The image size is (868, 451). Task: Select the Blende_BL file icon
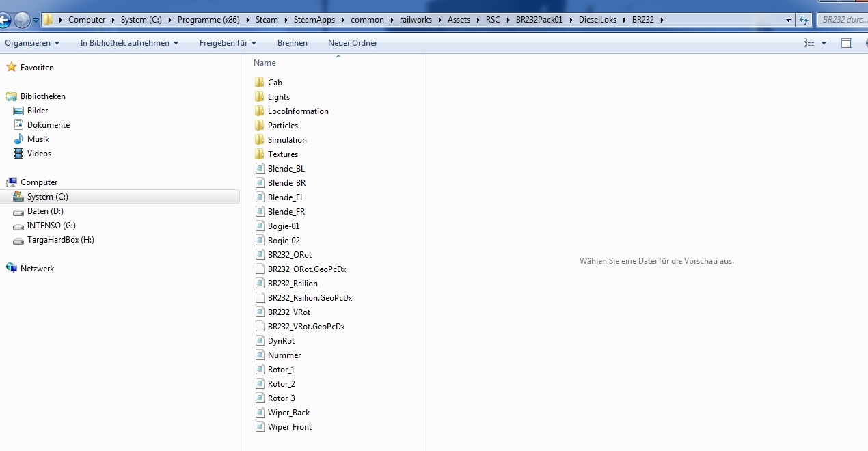click(259, 168)
